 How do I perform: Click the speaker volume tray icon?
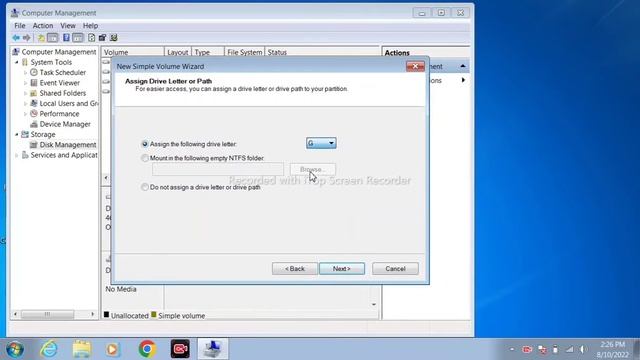point(583,349)
